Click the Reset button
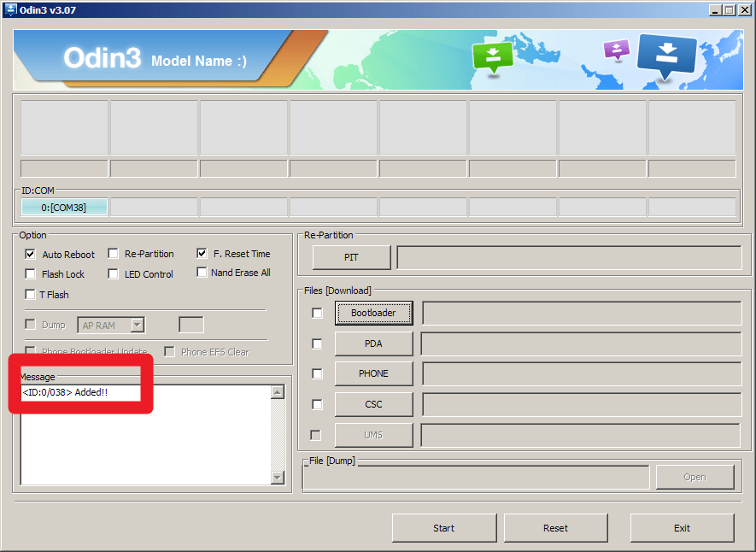This screenshot has width=756, height=552. point(556,528)
